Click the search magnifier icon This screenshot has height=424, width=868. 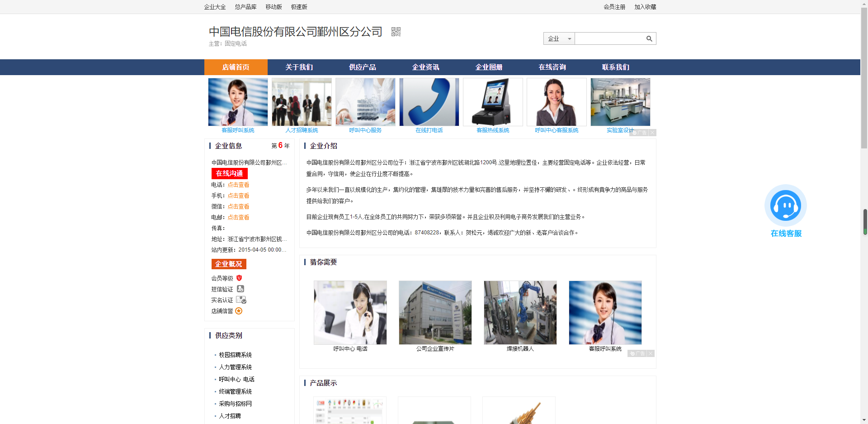tap(649, 38)
